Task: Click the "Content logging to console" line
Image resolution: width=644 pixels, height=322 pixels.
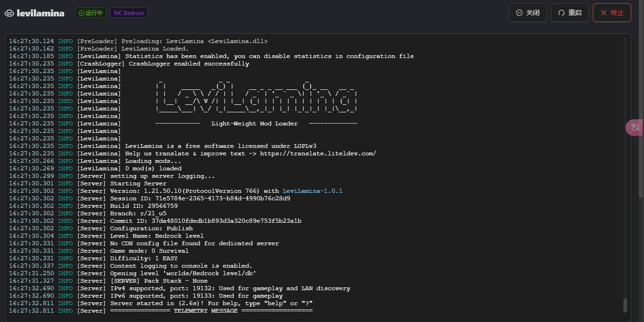Action: (x=131, y=266)
